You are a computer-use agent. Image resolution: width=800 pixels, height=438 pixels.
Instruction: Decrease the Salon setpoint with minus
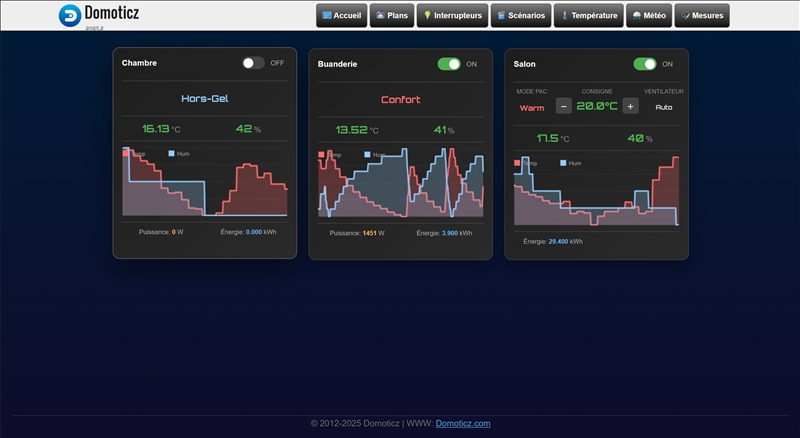[x=563, y=106]
